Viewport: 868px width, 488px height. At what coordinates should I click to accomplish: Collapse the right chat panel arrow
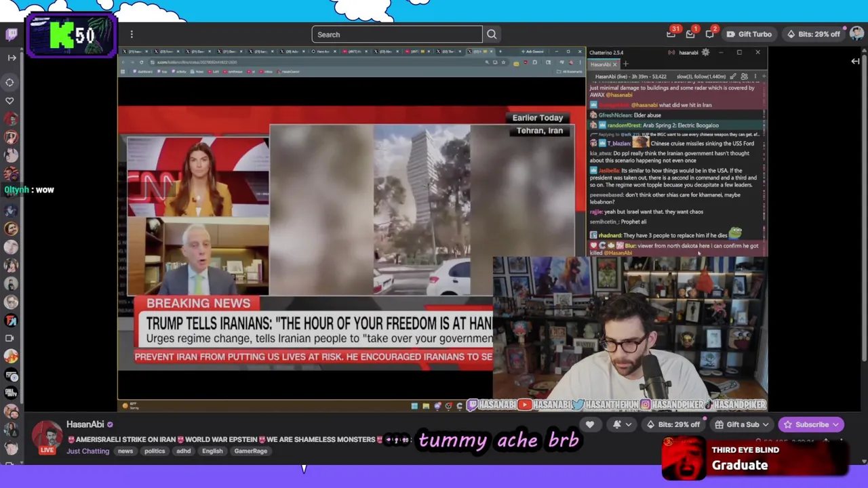[x=855, y=61]
